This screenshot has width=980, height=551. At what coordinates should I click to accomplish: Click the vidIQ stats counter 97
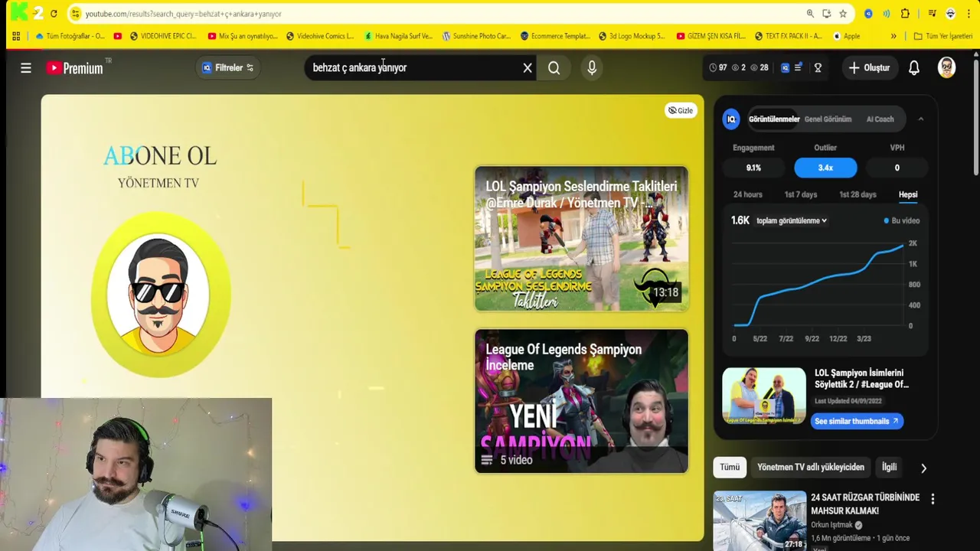718,68
